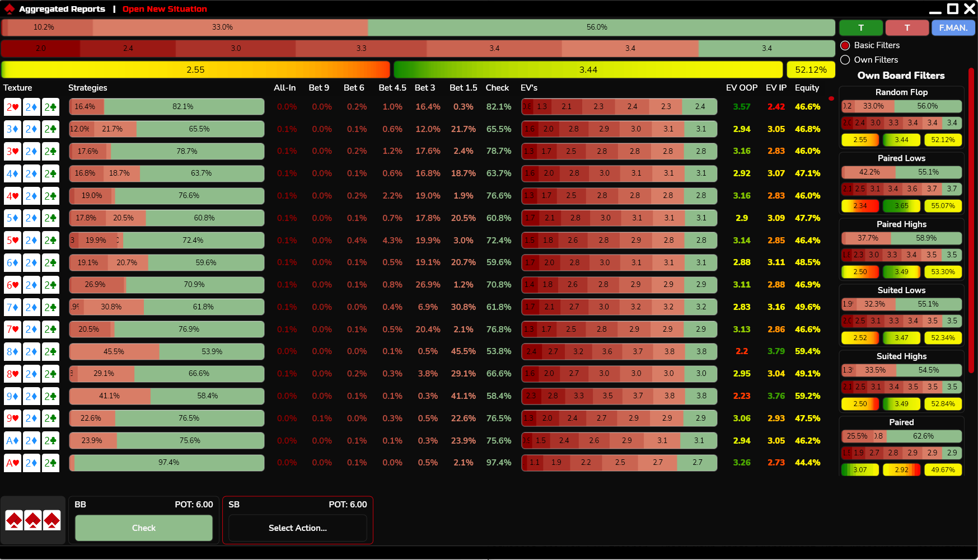Open the SB Select Action dropdown
The image size is (978, 560).
point(298,528)
